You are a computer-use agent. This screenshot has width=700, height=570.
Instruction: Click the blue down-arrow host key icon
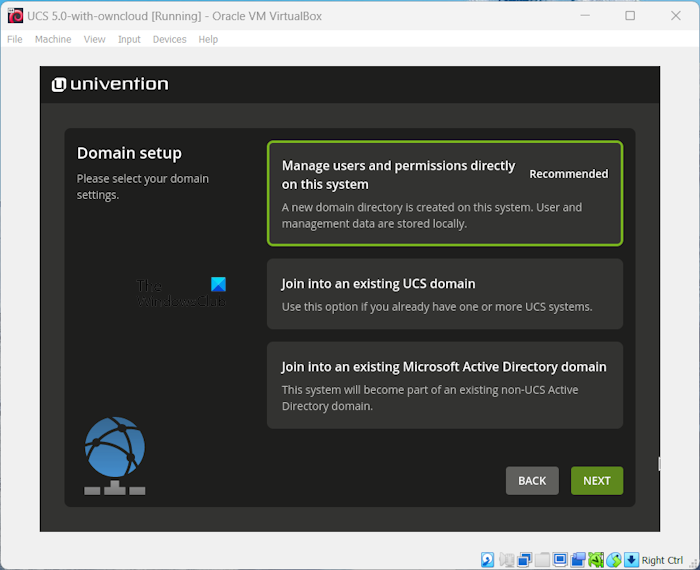click(x=631, y=560)
